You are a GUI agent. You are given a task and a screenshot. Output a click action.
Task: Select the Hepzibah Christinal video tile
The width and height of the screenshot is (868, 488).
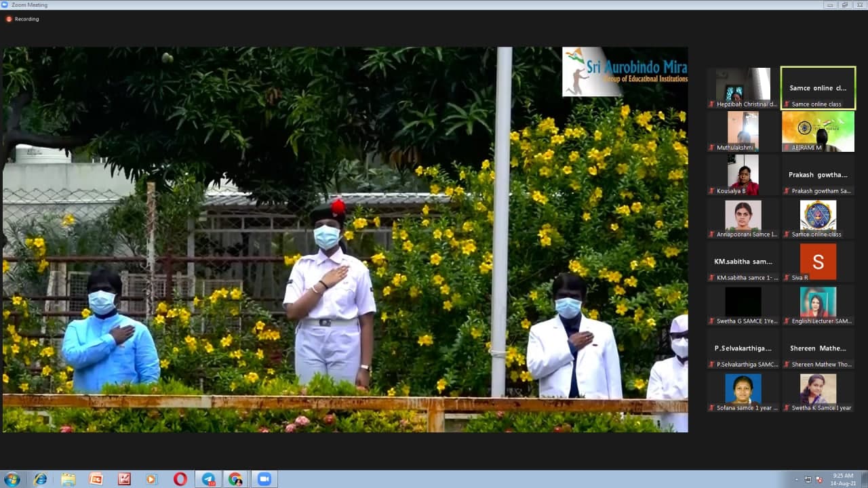pyautogui.click(x=743, y=88)
